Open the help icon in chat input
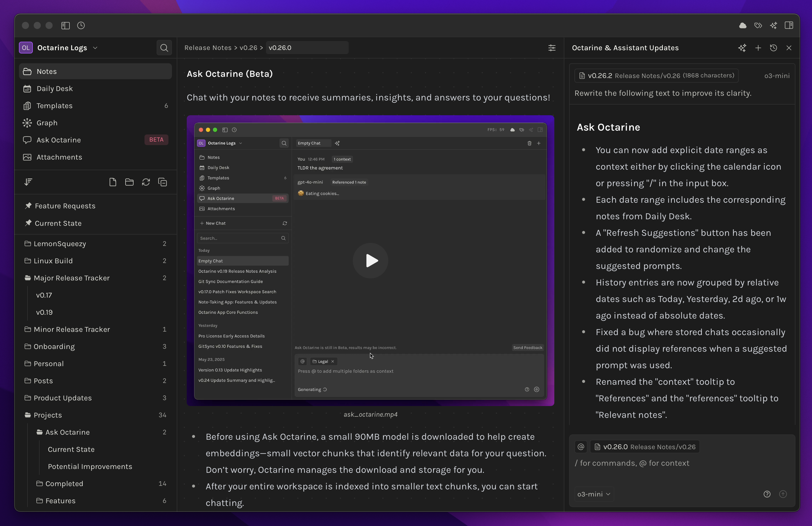Screen dimensions: 812x526 click(x=767, y=494)
